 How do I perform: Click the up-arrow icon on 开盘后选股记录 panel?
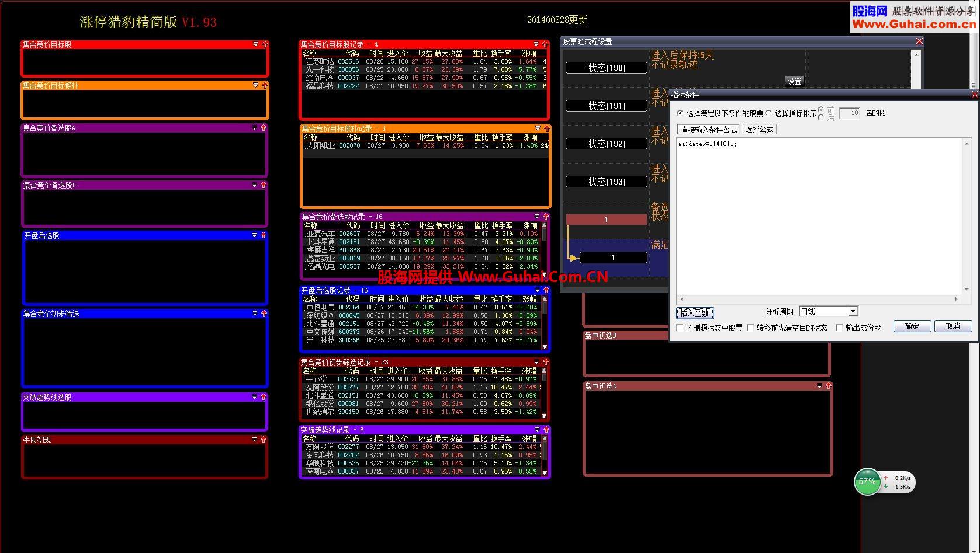tap(546, 290)
